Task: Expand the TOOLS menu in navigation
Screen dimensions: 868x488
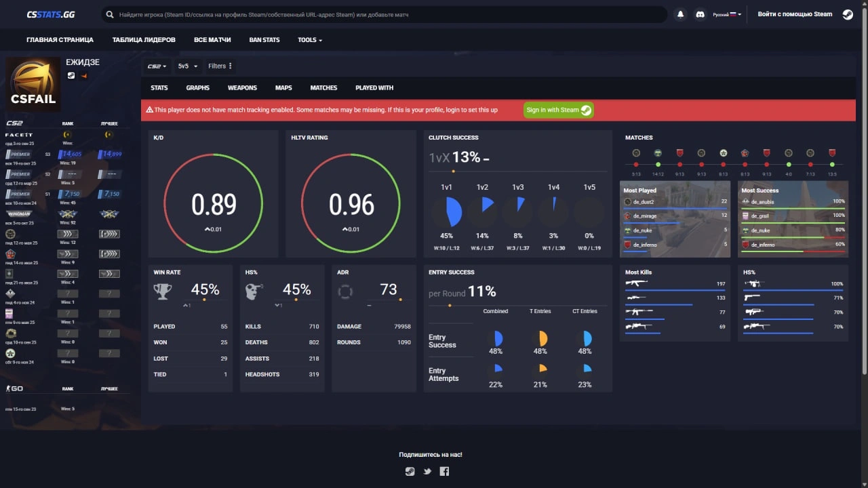Action: point(309,40)
